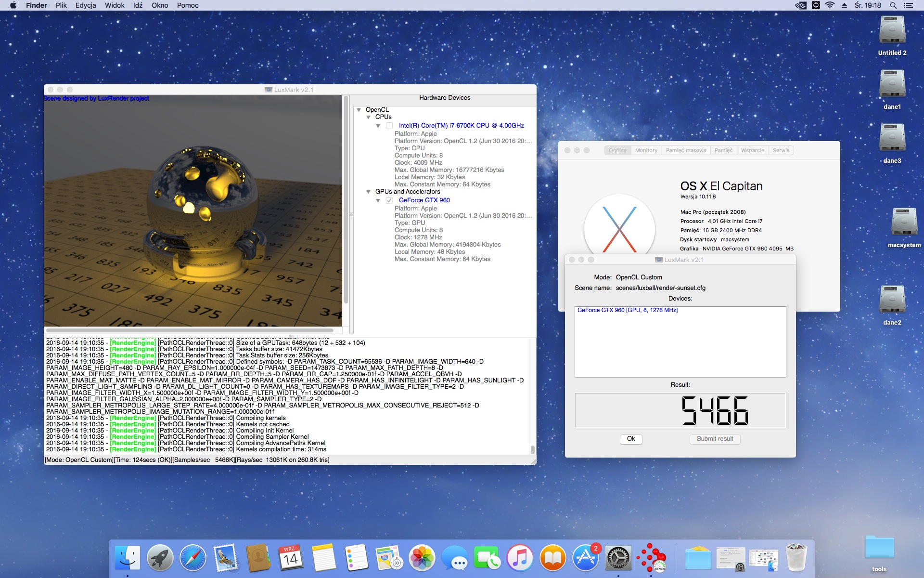The height and width of the screenshot is (578, 924).
Task: Launch Safari from the Dock
Action: [192, 558]
